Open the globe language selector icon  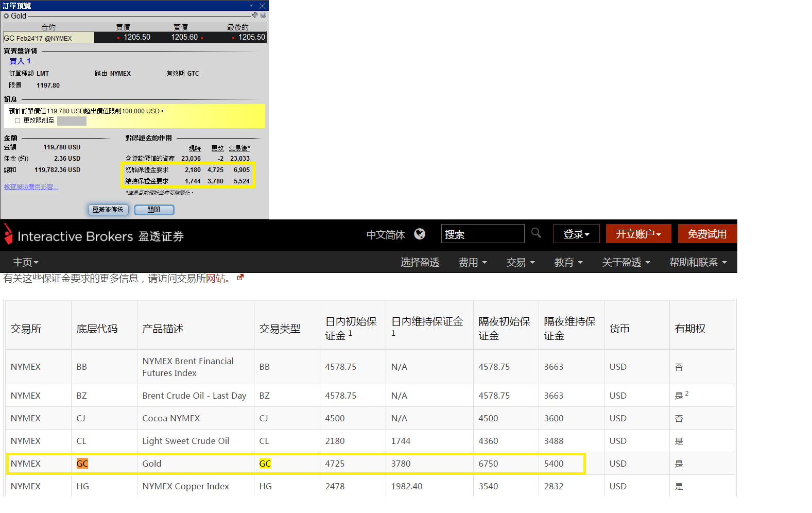[x=420, y=234]
